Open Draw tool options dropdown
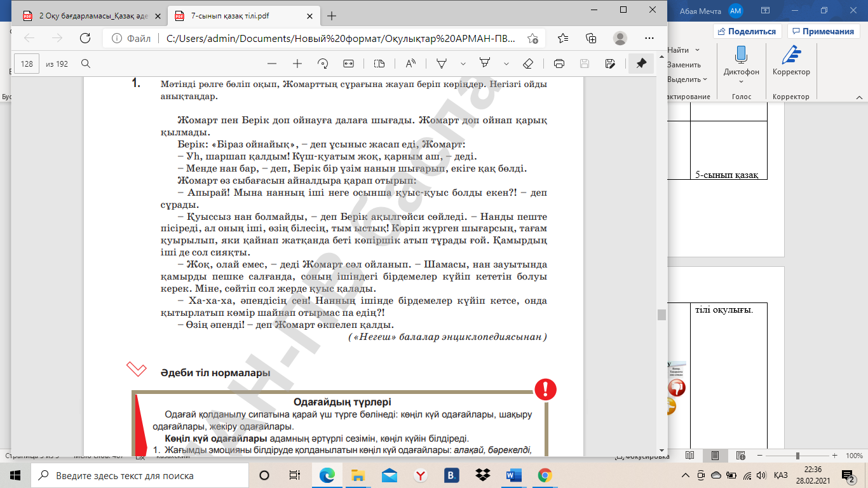This screenshot has height=488, width=868. coord(463,64)
